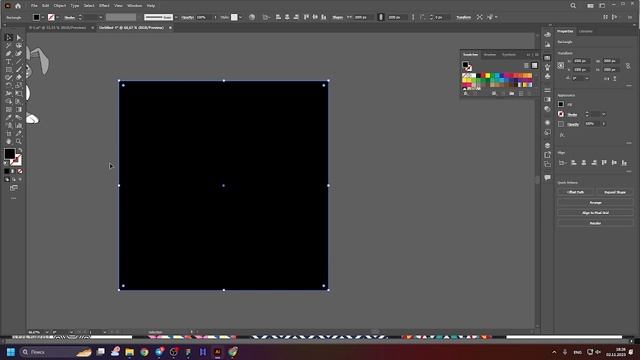640x360 pixels.
Task: Select the Pen tool
Action: click(x=9, y=53)
